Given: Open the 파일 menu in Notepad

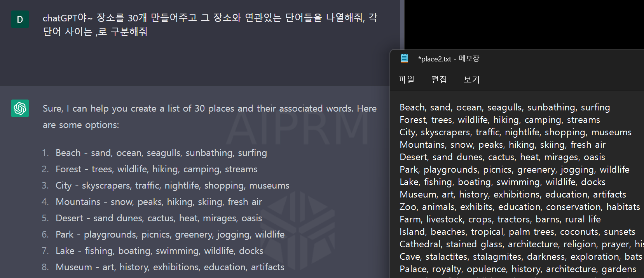Looking at the screenshot, I should [407, 79].
